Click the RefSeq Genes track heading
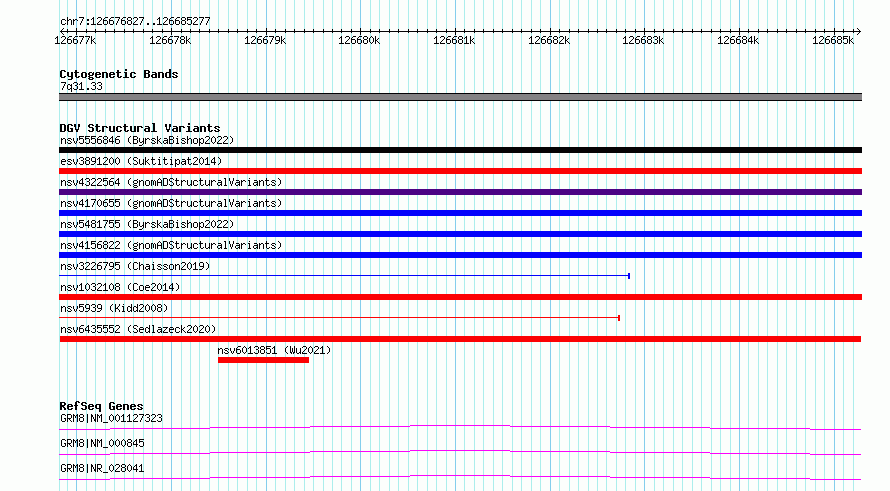Image resolution: width=890 pixels, height=491 pixels. (101, 406)
